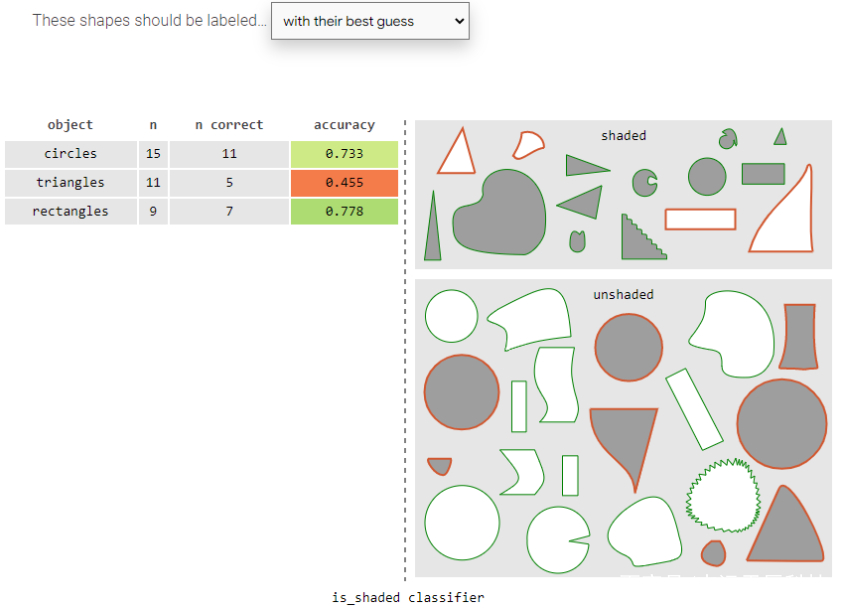
Task: Click the large gray heart-shaped blob
Action: coord(499,213)
